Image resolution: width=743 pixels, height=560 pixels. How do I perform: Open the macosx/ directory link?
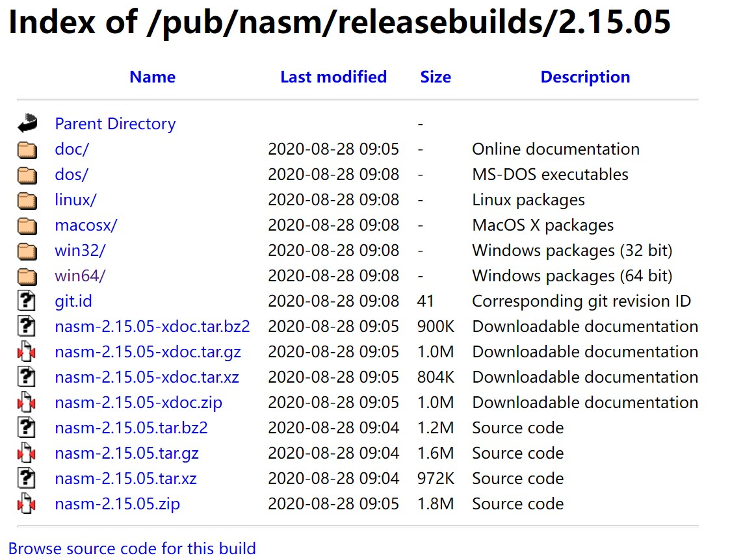click(x=86, y=225)
